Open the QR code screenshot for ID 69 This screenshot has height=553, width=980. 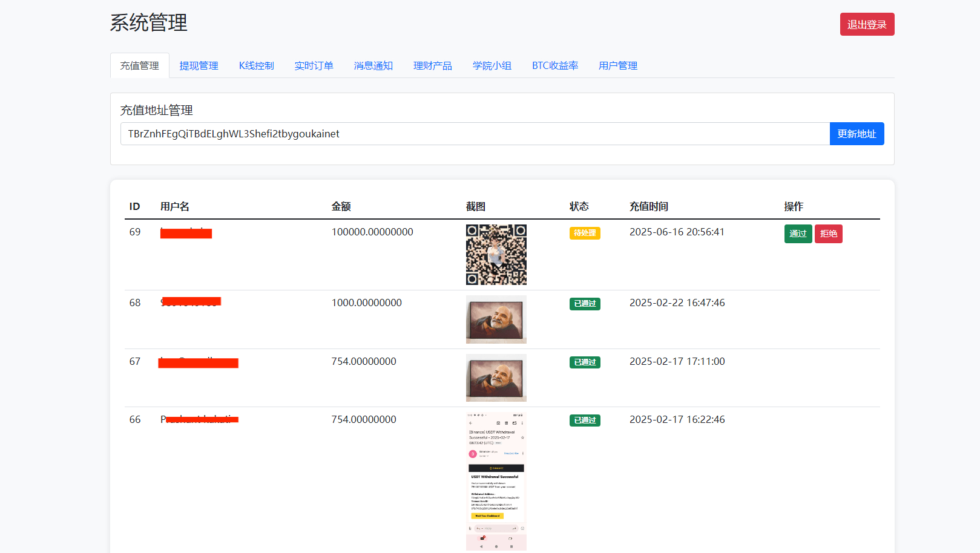[x=496, y=255]
